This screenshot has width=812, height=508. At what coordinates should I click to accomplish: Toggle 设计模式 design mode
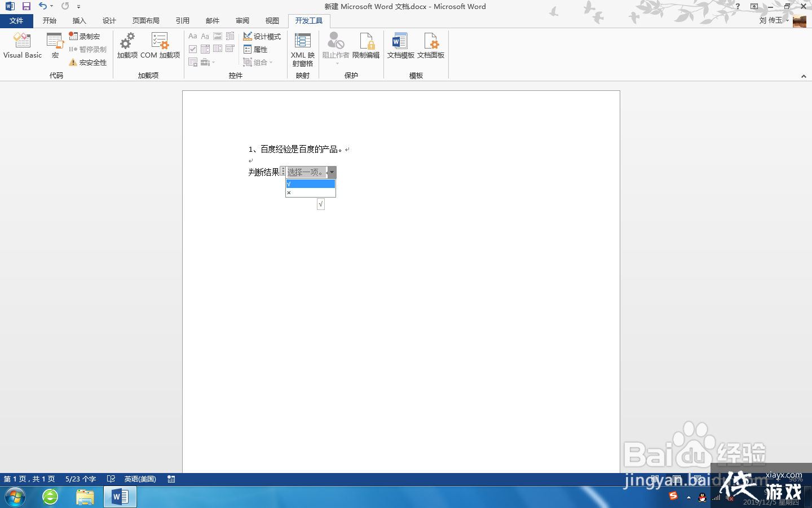[262, 36]
